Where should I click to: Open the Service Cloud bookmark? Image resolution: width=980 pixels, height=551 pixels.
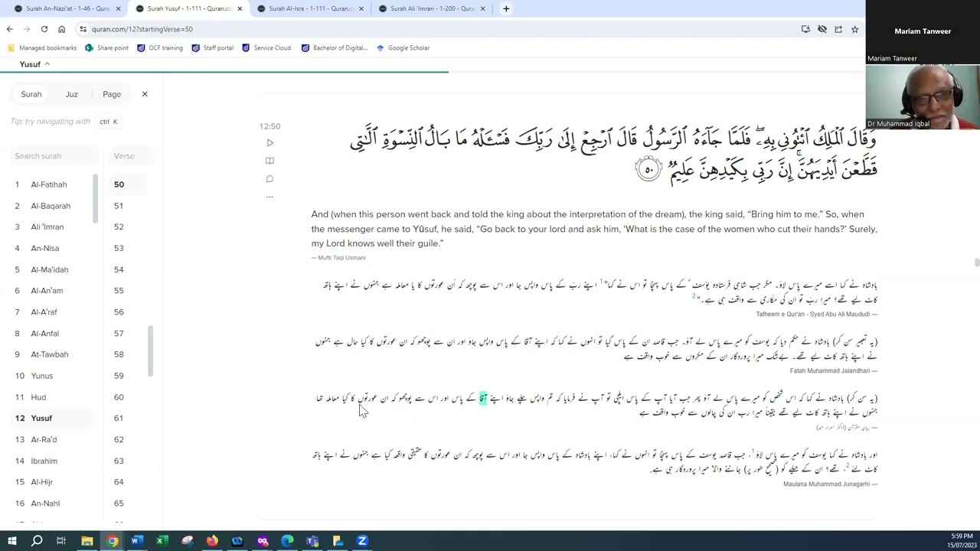click(x=266, y=47)
